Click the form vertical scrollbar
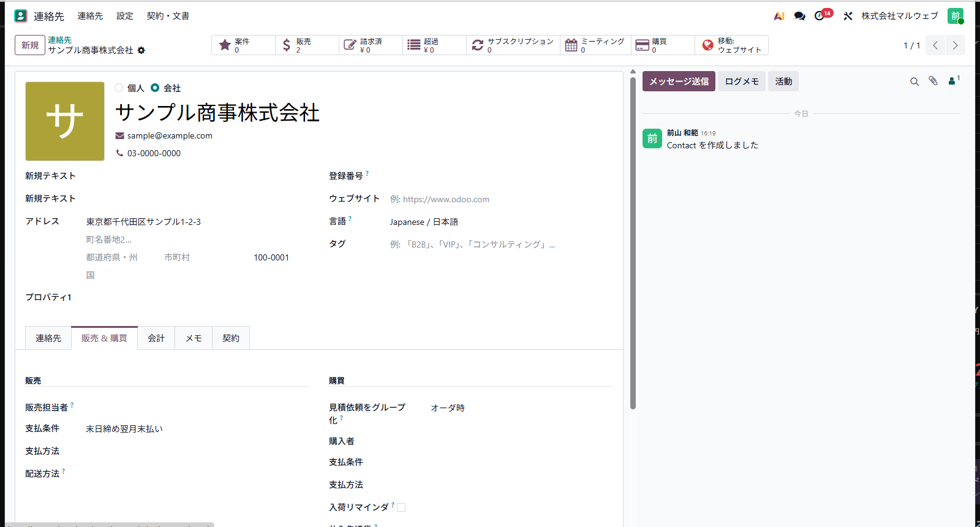 (x=633, y=243)
